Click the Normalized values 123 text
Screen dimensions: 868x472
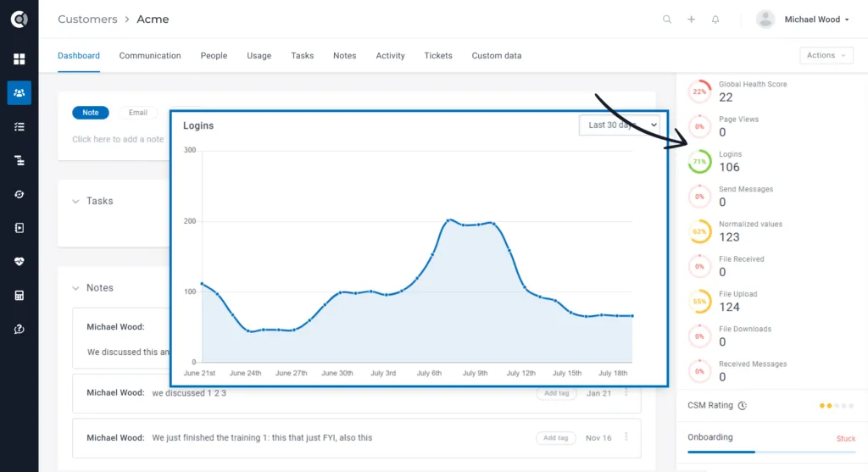pos(729,237)
